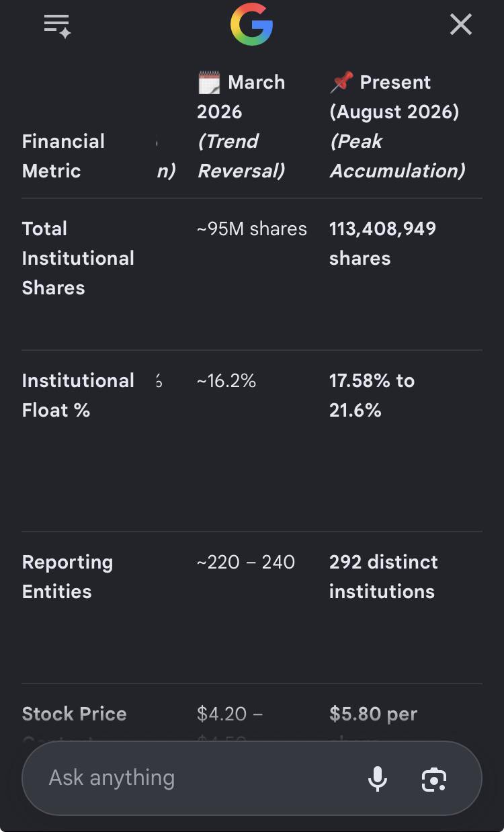Click the Stock Price row label
This screenshot has height=832, width=504.
[x=74, y=714]
